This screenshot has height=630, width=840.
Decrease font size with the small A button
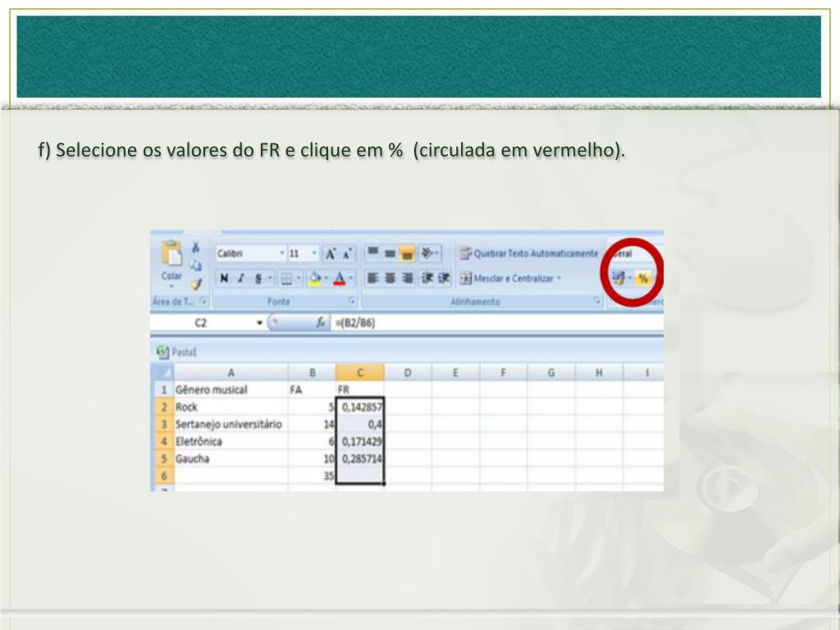[347, 254]
